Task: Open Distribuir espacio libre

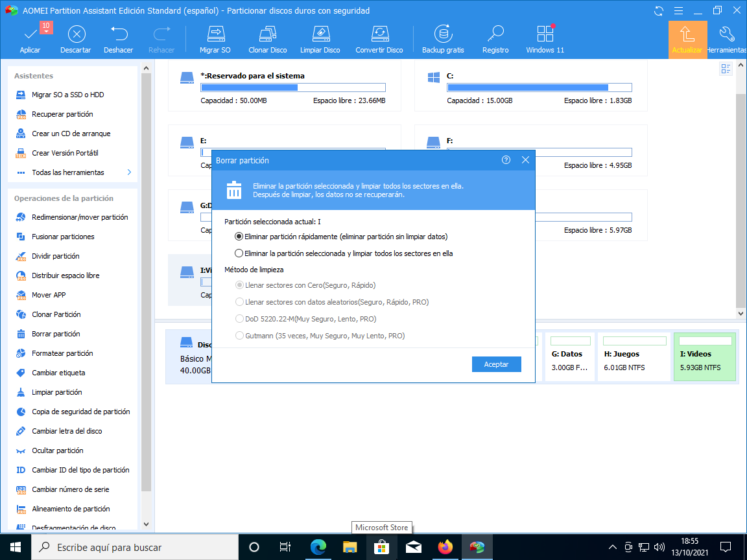Action: pos(65,275)
